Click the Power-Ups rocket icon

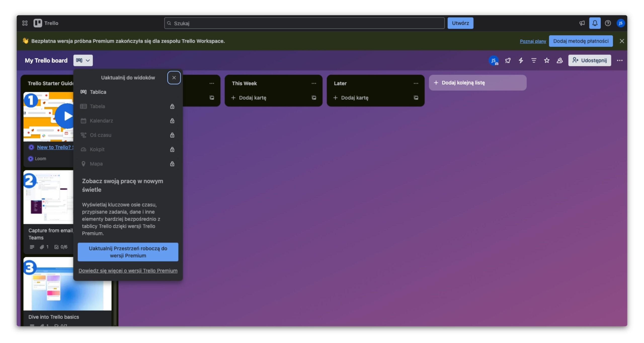(x=508, y=60)
